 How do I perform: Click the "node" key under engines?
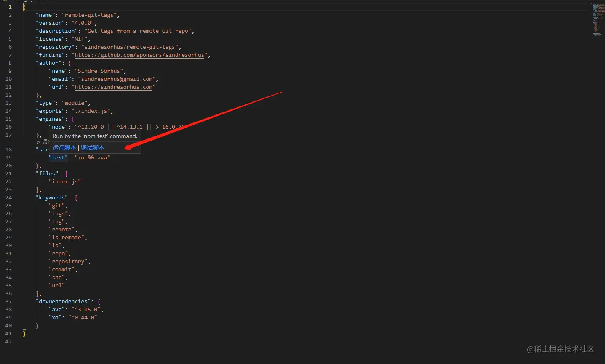[x=59, y=127]
